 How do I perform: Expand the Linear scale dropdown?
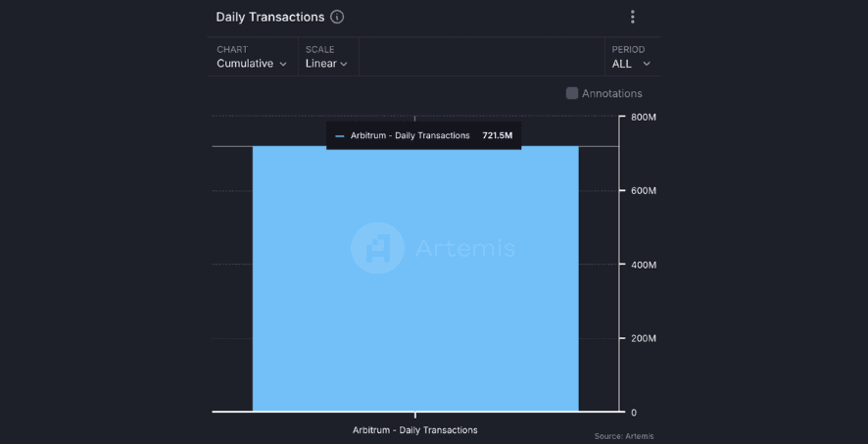point(326,64)
